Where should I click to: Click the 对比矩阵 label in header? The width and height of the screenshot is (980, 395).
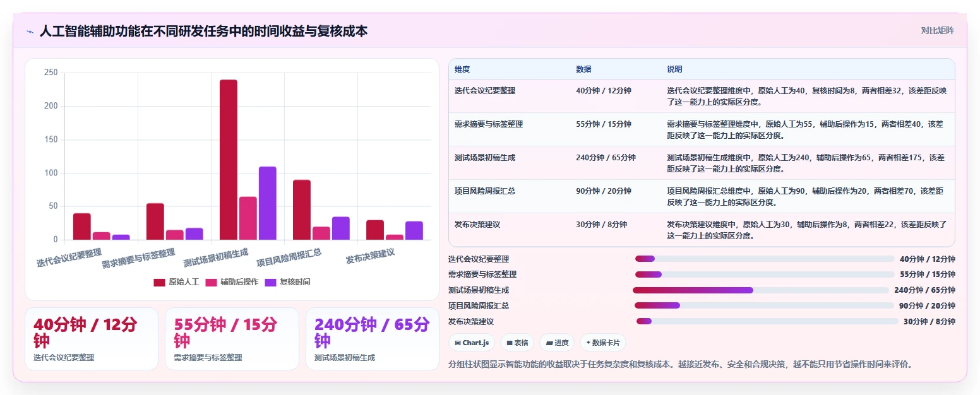pos(937,30)
